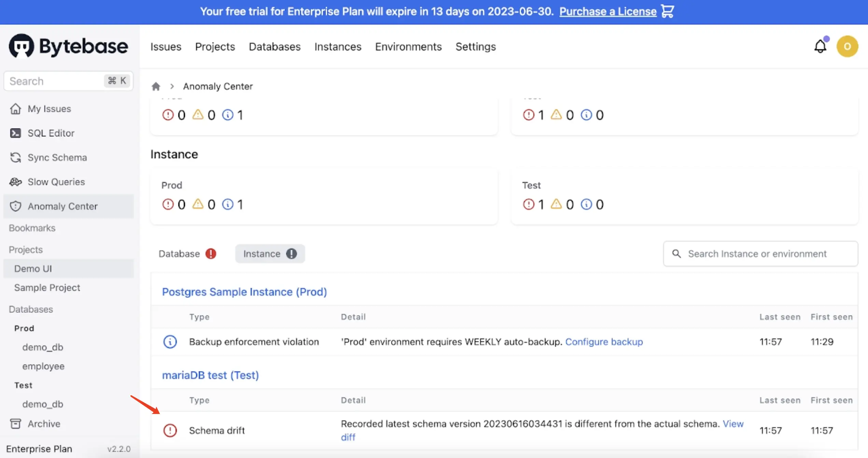This screenshot has height=458, width=868.
Task: Open Sync Schema in sidebar
Action: [68, 157]
